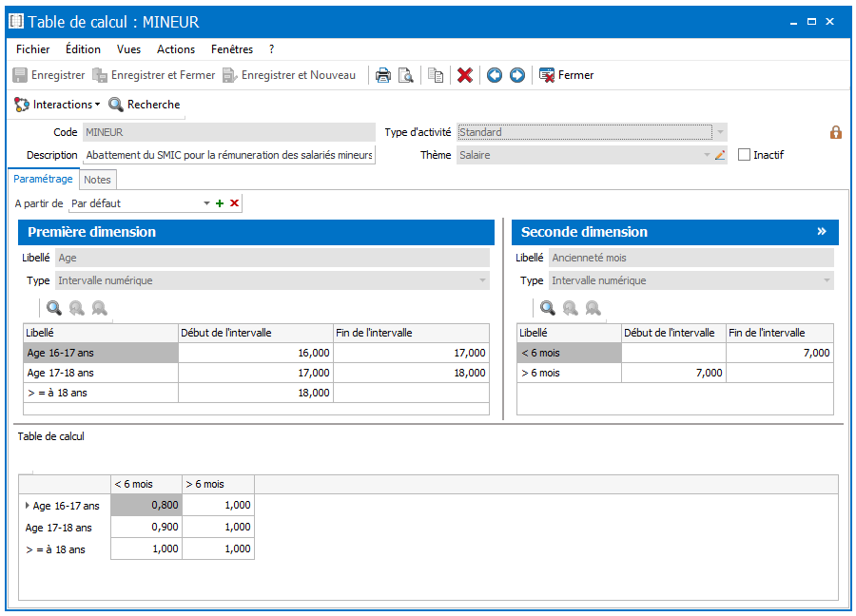
Task: Click third search icon in Première dimension
Action: click(99, 308)
